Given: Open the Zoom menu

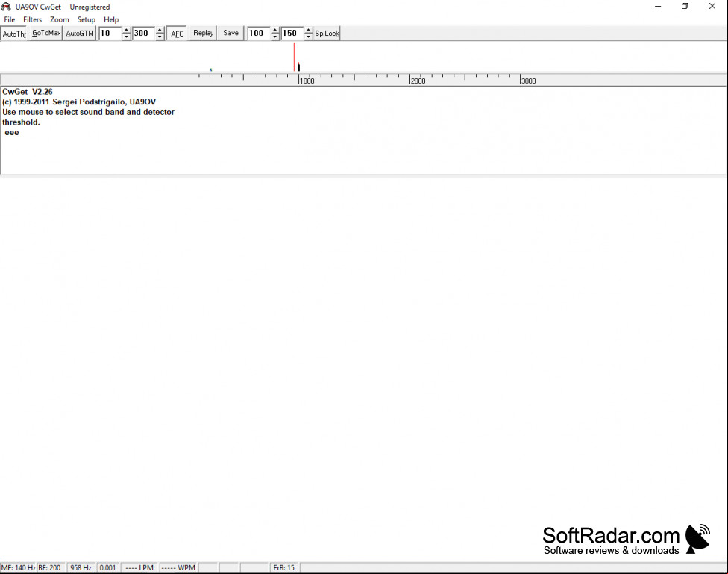Looking at the screenshot, I should pyautogui.click(x=60, y=19).
